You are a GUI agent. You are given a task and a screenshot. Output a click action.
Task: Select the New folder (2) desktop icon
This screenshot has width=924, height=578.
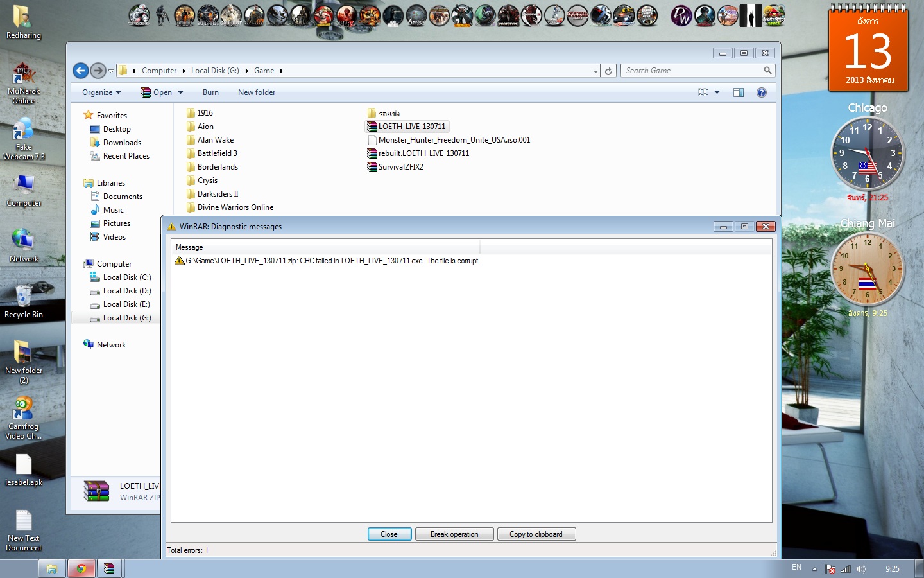pyautogui.click(x=24, y=362)
